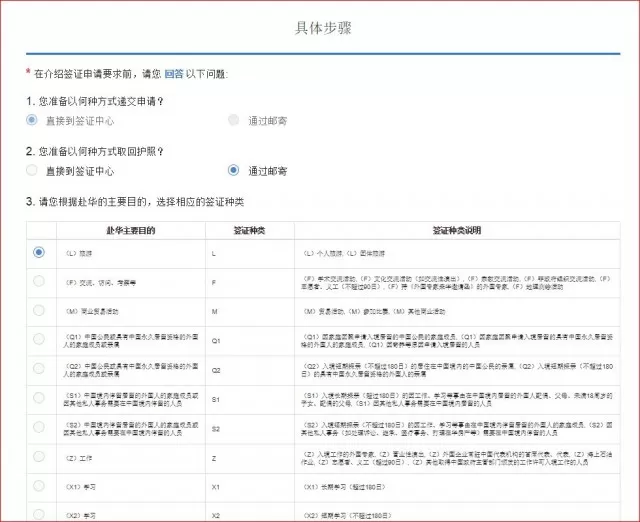Click the 贸易活动, 参加比赛 explanation cell

(x=457, y=312)
